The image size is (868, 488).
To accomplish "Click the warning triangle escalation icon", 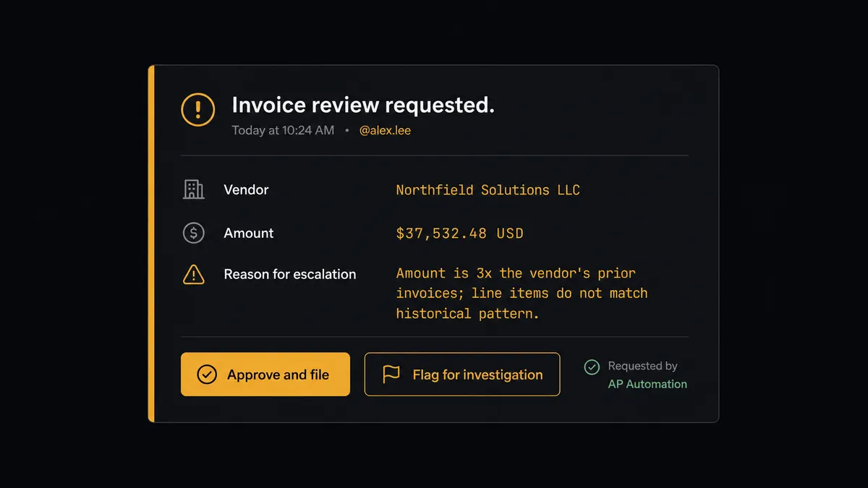I will pos(193,274).
